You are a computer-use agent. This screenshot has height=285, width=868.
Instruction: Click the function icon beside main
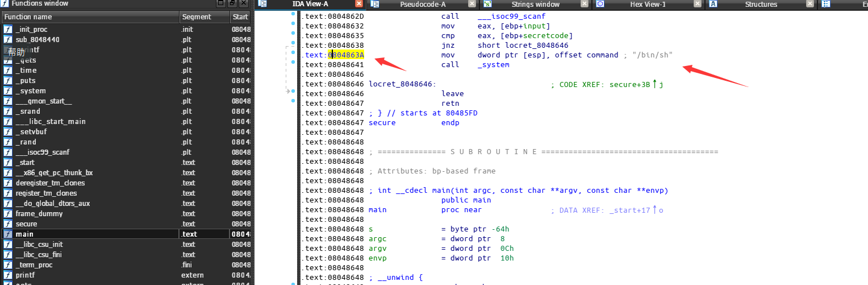coord(8,234)
